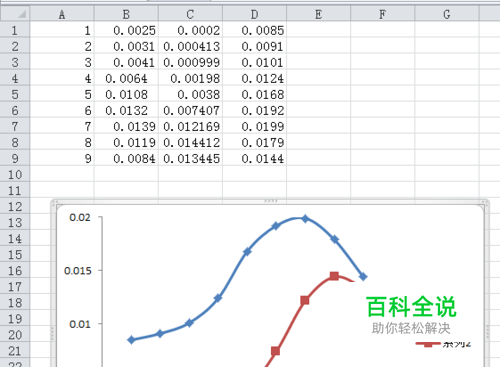The height and width of the screenshot is (367, 500).
Task: Click cell containing 0.0132
Action: point(126,110)
